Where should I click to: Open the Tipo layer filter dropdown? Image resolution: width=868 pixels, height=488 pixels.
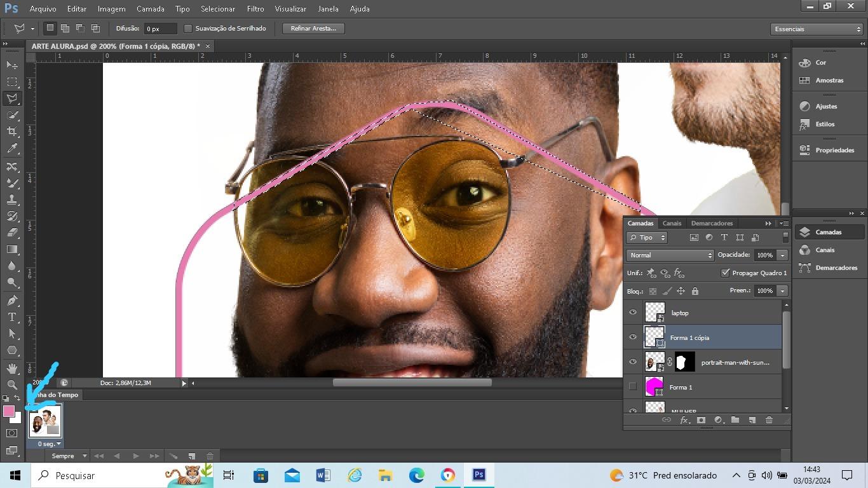tap(646, 237)
